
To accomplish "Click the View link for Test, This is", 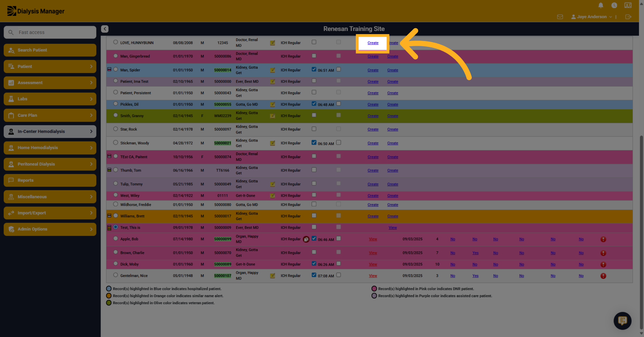I will click(x=393, y=228).
